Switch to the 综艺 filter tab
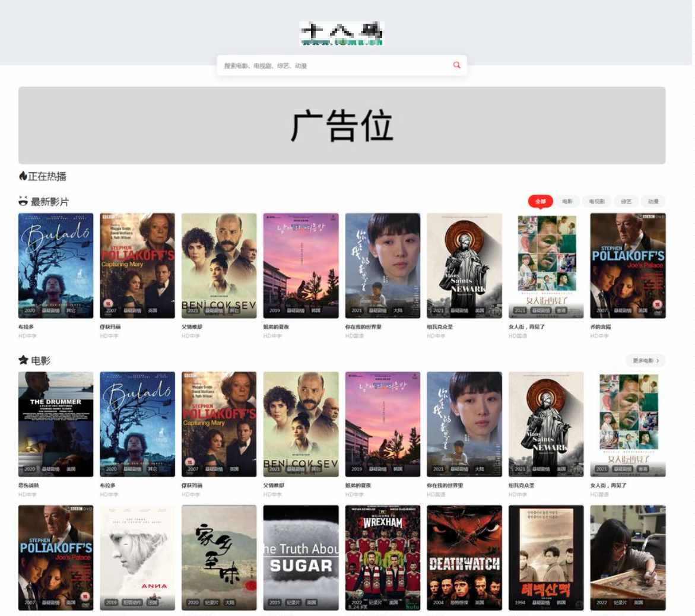Viewport: 695px width, 616px height. [x=626, y=201]
